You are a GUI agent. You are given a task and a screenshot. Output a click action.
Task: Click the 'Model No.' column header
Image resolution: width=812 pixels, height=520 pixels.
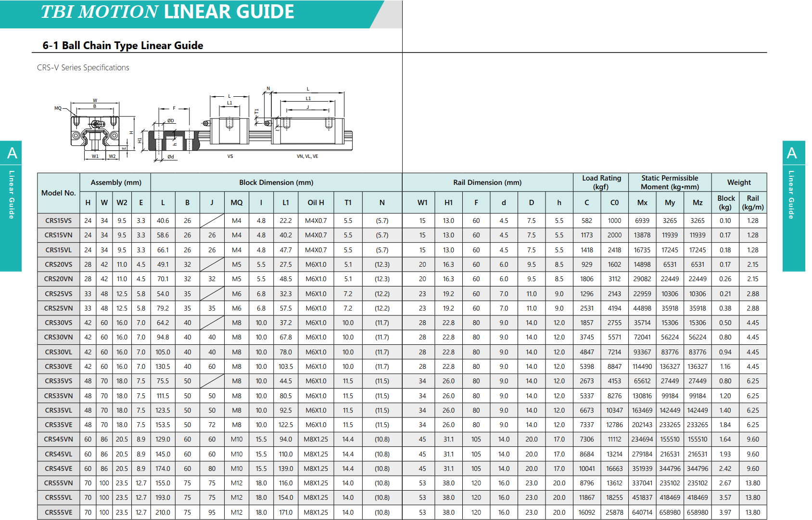(59, 193)
